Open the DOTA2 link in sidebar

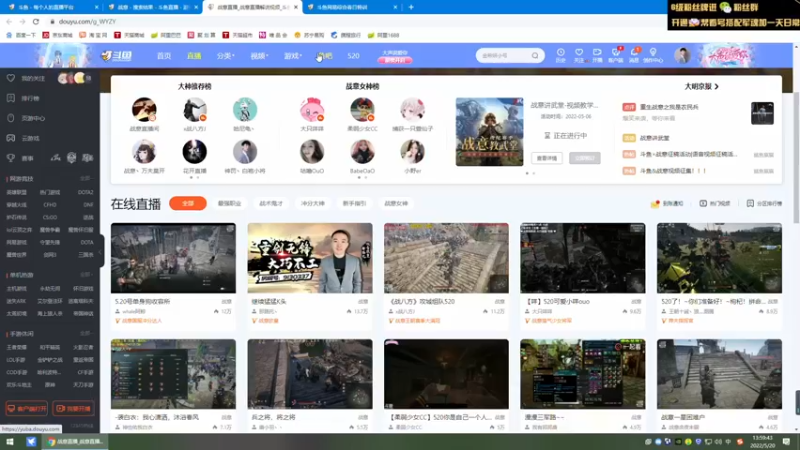coord(85,192)
